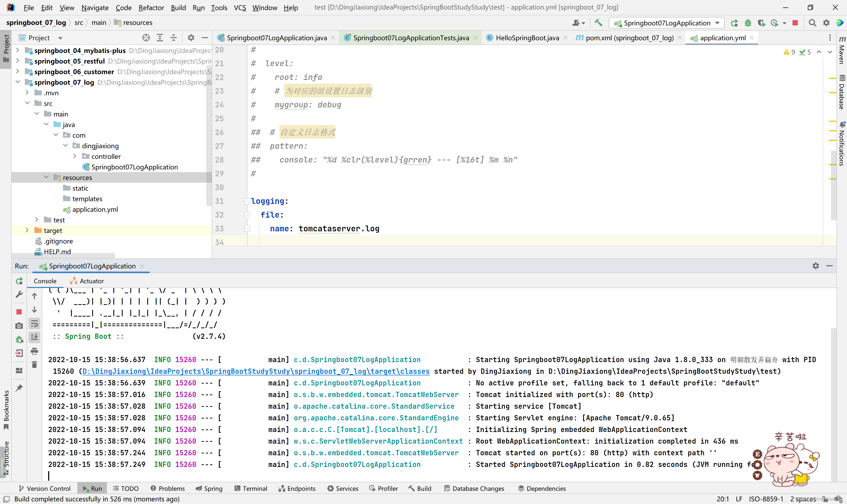Image resolution: width=847 pixels, height=504 pixels.
Task: Switch to Actuator tab in Run panel
Action: pyautogui.click(x=87, y=281)
